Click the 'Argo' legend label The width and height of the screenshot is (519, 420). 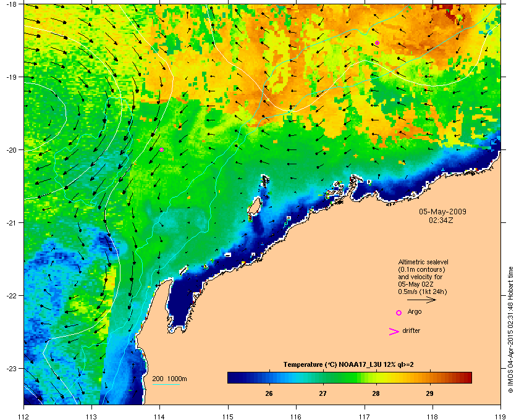click(415, 312)
